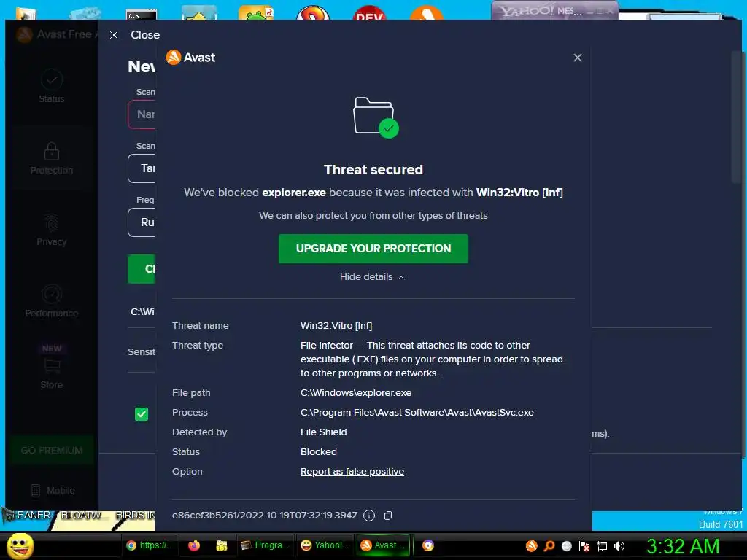The width and height of the screenshot is (747, 560).
Task: Dismiss the Threat secured dialog with X
Action: (578, 58)
